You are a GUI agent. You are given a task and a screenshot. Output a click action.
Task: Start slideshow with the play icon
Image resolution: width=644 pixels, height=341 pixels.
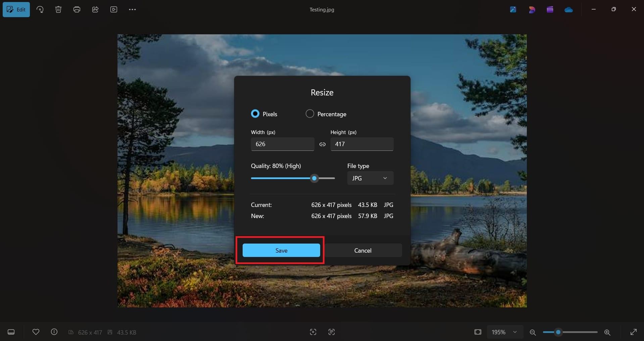coord(114,9)
